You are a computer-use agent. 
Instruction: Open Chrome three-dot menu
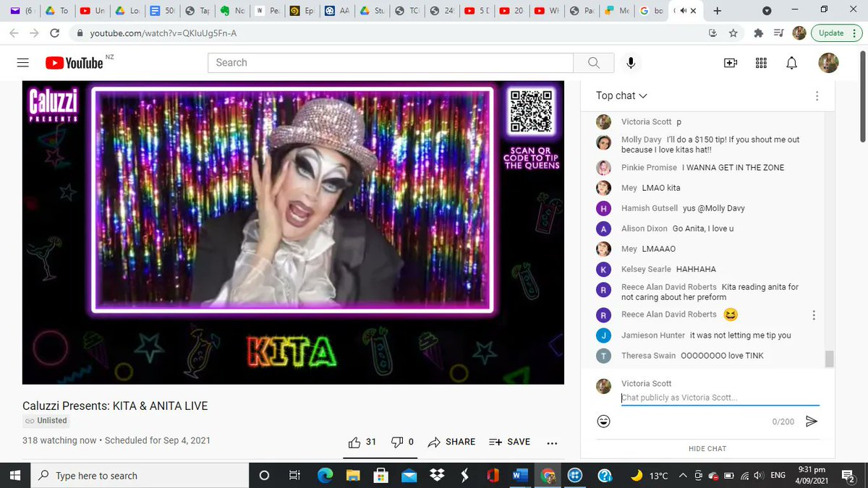[856, 33]
